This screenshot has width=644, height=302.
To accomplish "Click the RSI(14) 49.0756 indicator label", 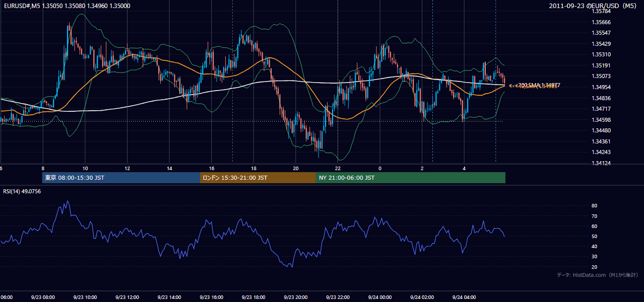I will [22, 191].
